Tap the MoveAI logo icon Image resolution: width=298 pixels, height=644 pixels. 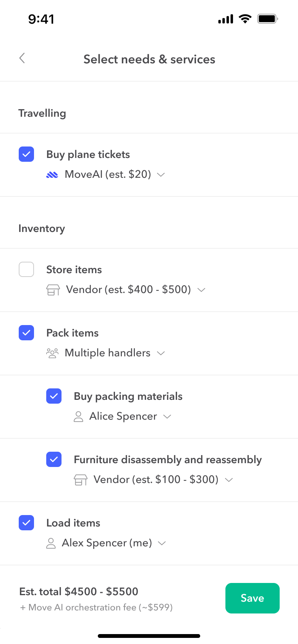(x=52, y=175)
